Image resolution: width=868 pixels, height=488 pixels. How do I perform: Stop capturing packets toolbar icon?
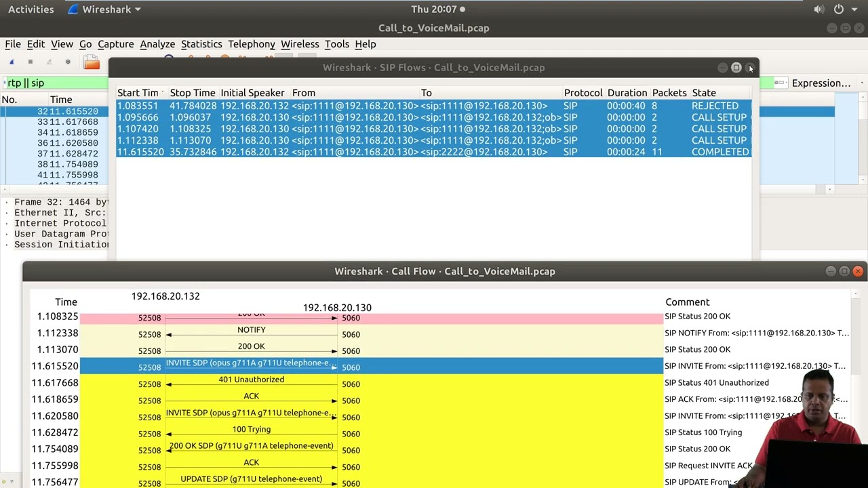click(30, 62)
